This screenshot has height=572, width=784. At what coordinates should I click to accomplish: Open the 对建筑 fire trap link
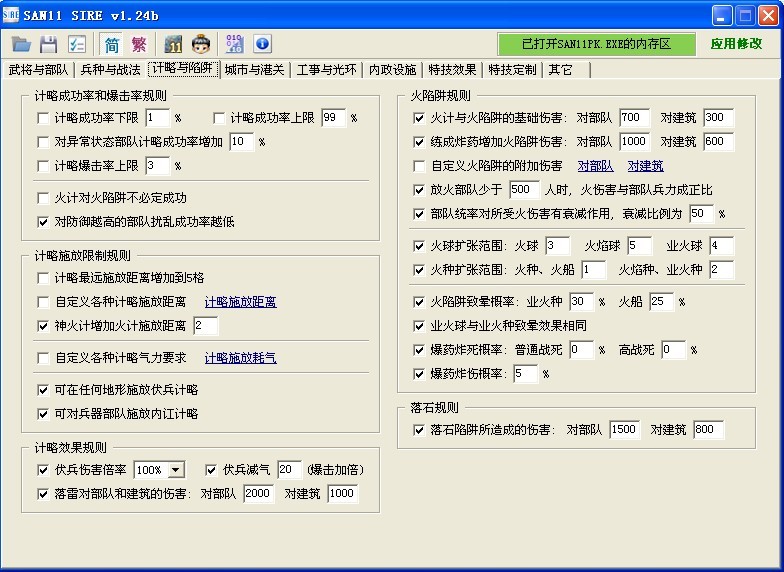coord(645,166)
